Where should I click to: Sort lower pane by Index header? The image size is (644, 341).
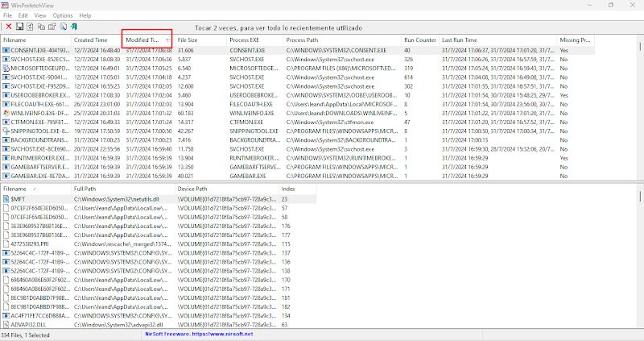point(297,189)
